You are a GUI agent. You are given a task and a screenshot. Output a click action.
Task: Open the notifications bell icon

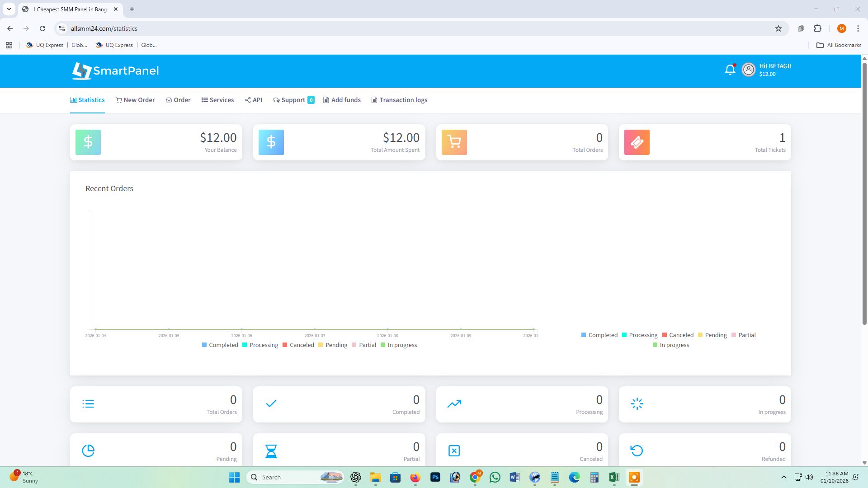(x=730, y=70)
